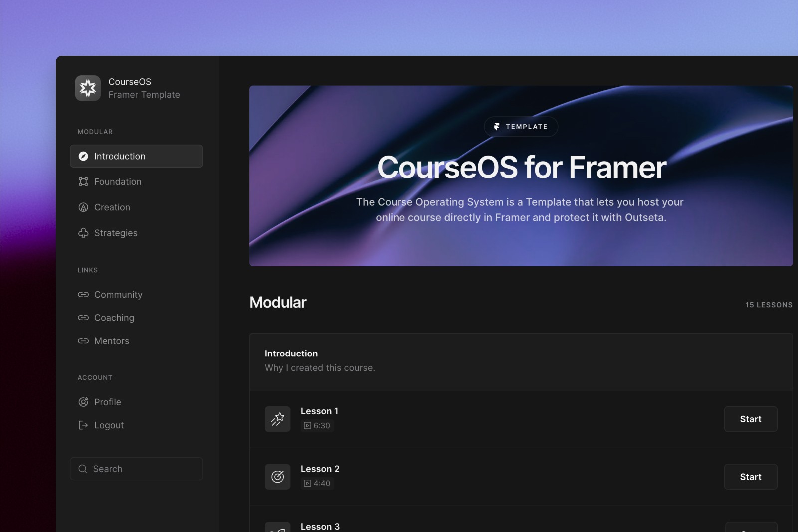
Task: Click the Introduction card heading
Action: [x=291, y=354]
